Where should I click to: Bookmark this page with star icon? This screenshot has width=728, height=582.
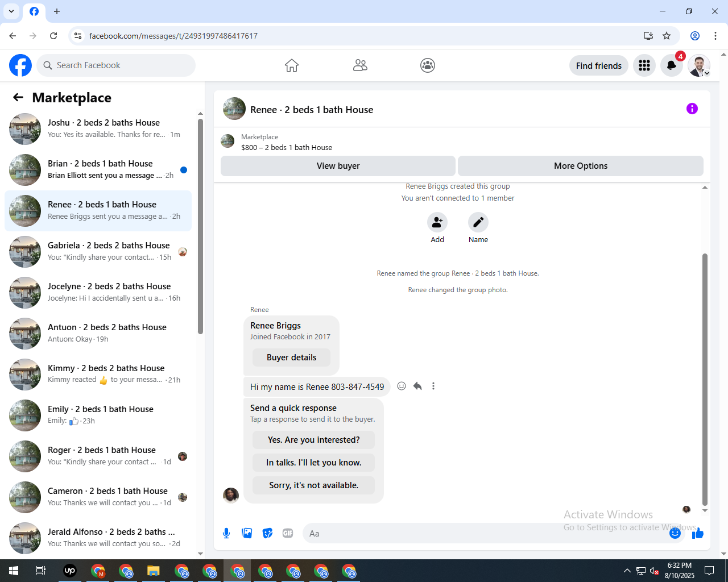click(667, 36)
